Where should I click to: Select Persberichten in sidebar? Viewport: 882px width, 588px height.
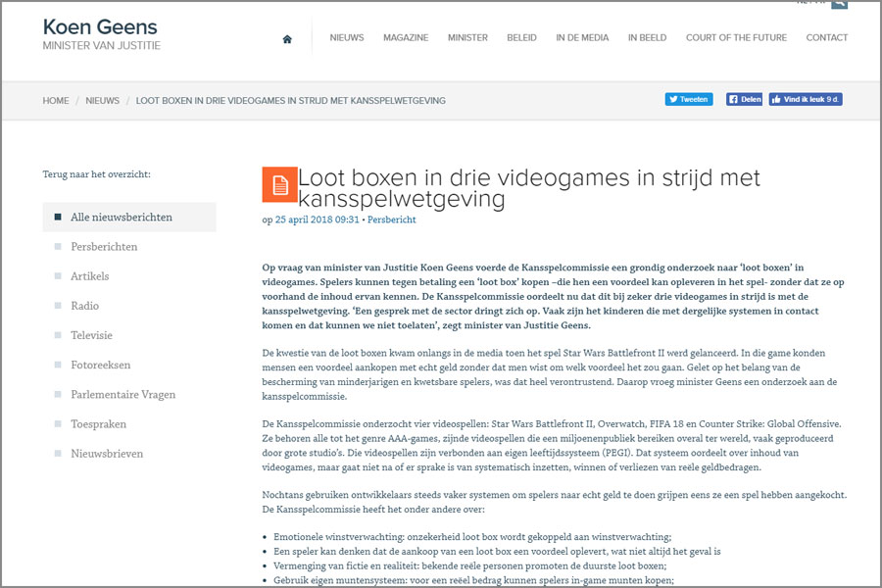(104, 247)
